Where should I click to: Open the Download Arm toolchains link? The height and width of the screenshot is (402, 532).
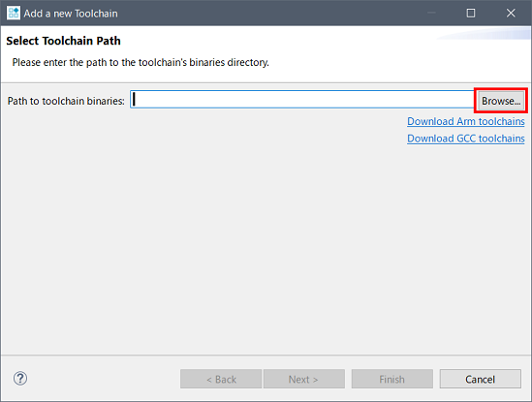(466, 121)
